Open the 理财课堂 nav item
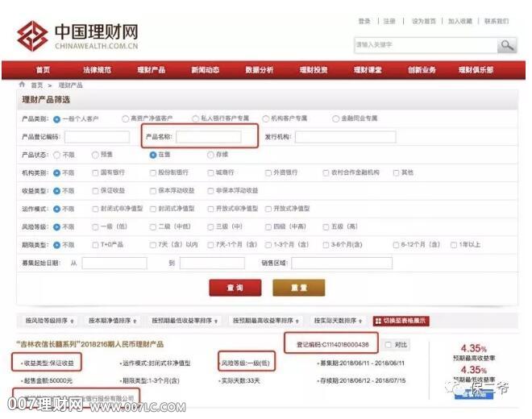 click(368, 70)
